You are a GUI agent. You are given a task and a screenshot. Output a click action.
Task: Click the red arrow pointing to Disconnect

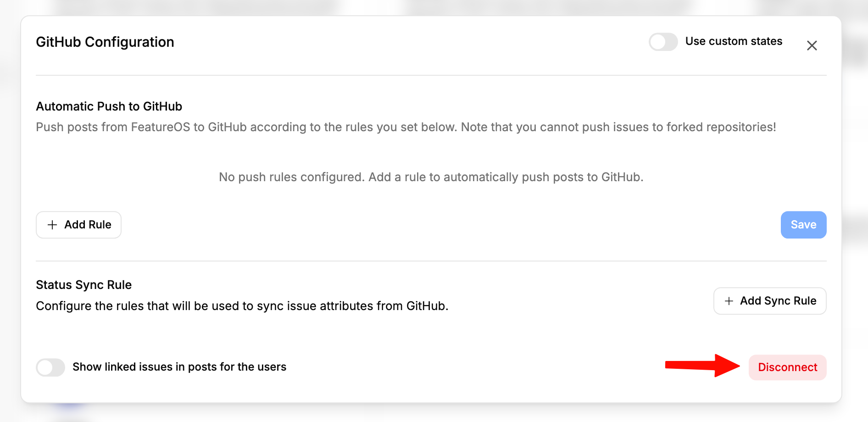click(702, 366)
